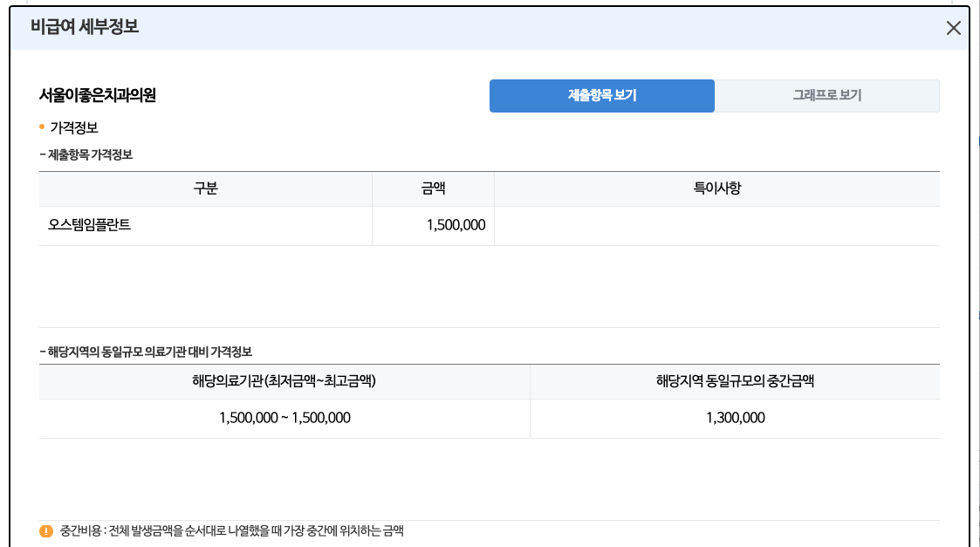Click the 해당지역 동일규모의 중간금액 header

pos(736,381)
